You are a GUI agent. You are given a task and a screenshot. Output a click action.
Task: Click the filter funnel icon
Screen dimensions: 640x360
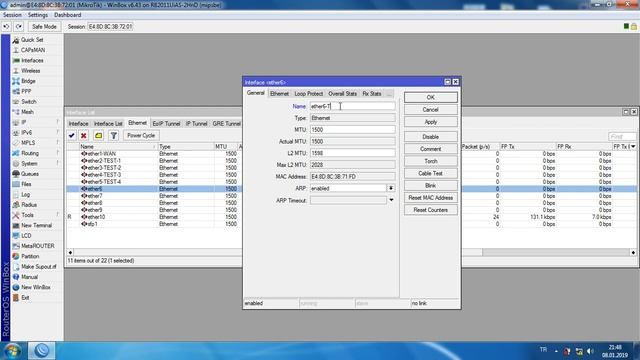(x=113, y=136)
